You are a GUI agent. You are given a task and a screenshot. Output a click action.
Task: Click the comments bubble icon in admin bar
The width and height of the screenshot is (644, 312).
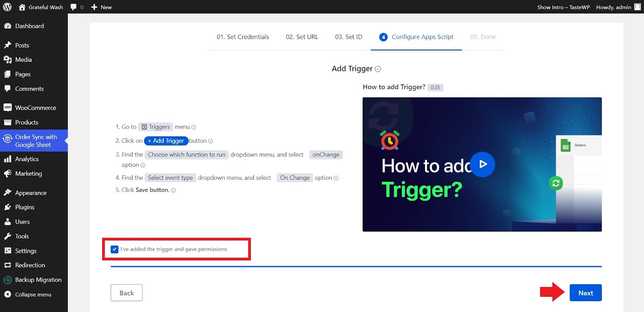tap(73, 7)
